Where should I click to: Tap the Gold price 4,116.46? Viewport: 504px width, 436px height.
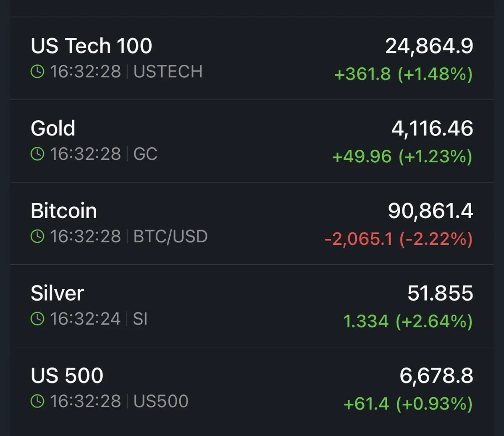432,128
